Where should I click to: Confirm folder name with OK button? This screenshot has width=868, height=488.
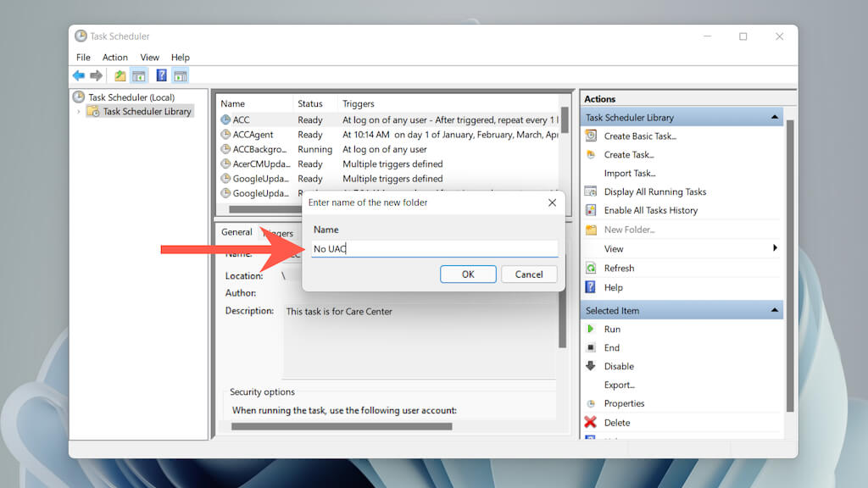point(468,274)
